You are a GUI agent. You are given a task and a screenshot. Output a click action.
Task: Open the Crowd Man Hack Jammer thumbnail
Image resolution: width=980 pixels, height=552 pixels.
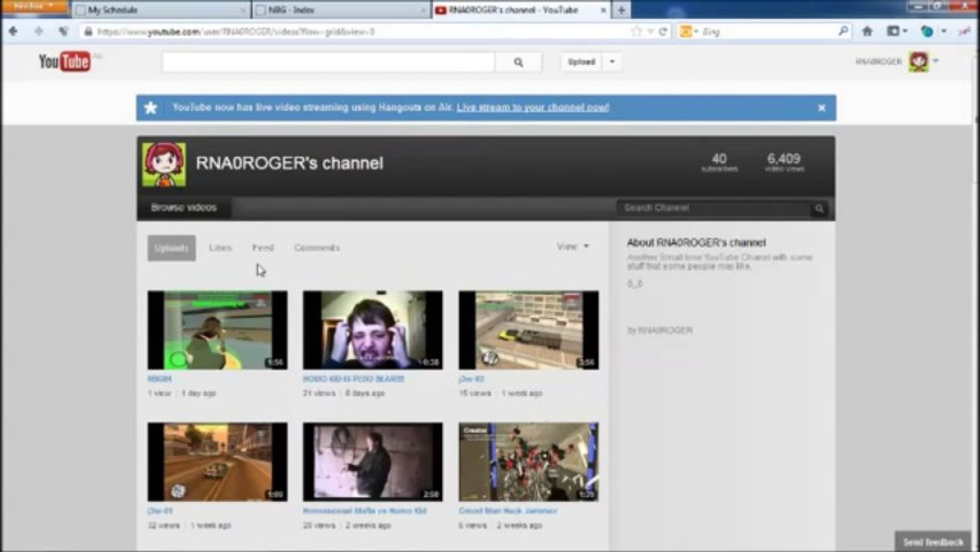point(528,462)
